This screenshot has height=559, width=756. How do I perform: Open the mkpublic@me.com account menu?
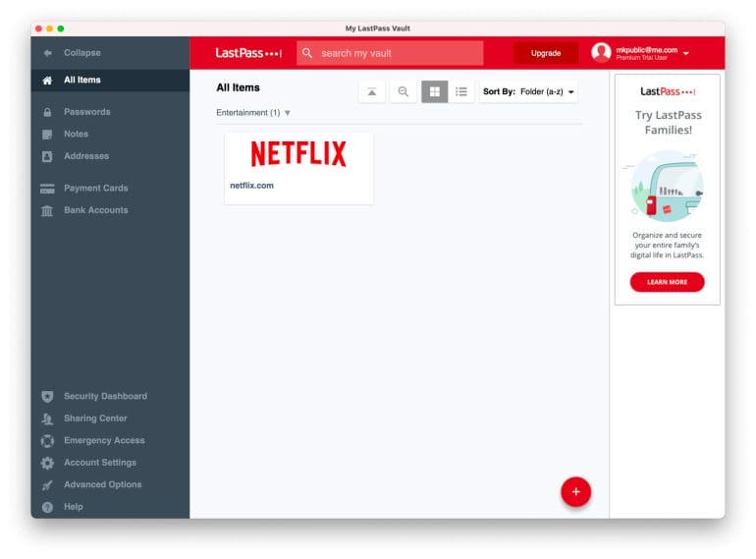(641, 53)
